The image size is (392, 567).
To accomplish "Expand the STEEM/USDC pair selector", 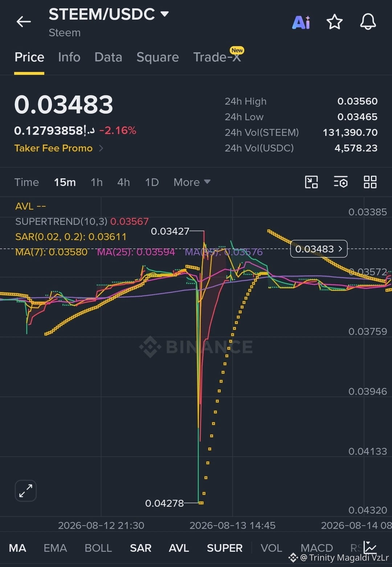I will [x=165, y=14].
